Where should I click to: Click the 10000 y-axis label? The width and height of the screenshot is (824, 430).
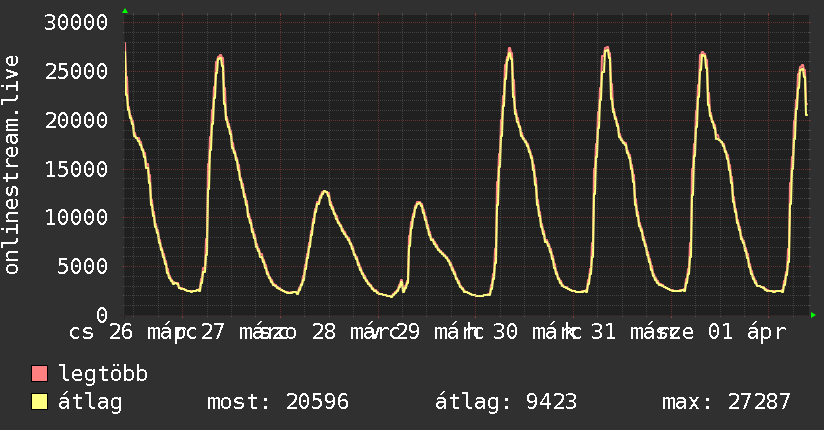pos(76,218)
